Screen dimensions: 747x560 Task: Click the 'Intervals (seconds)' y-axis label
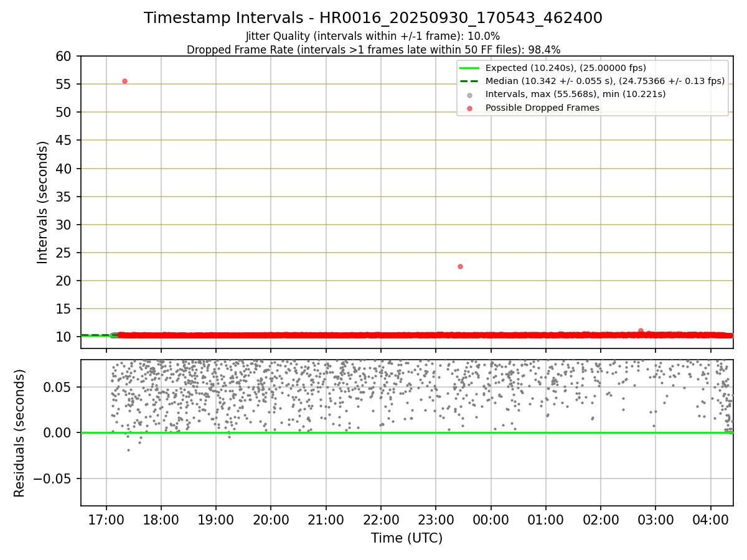pos(43,202)
